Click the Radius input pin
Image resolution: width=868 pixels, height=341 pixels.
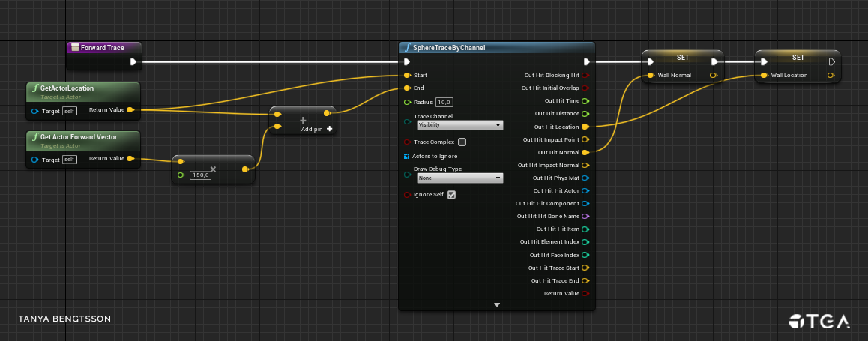[x=408, y=103]
